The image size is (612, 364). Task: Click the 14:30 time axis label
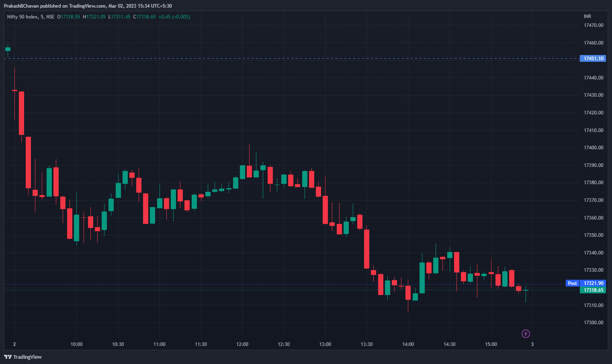coord(450,344)
